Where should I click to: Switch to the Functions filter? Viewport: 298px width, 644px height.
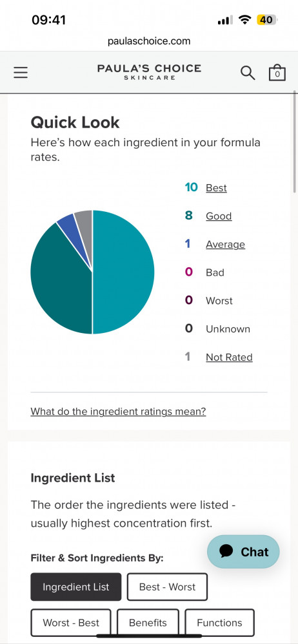point(219,623)
